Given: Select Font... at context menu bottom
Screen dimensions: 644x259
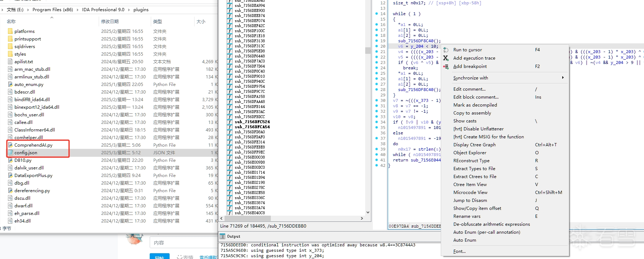Looking at the screenshot, I should [x=460, y=251].
